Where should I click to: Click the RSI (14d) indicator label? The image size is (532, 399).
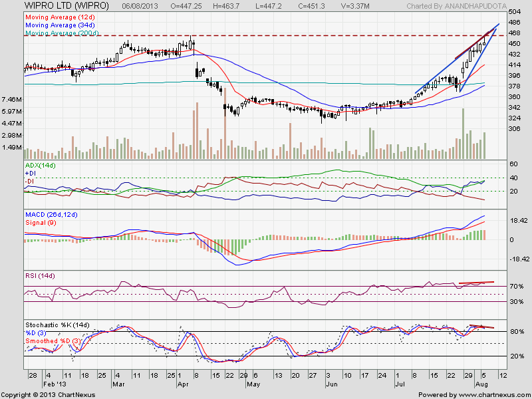(x=40, y=276)
